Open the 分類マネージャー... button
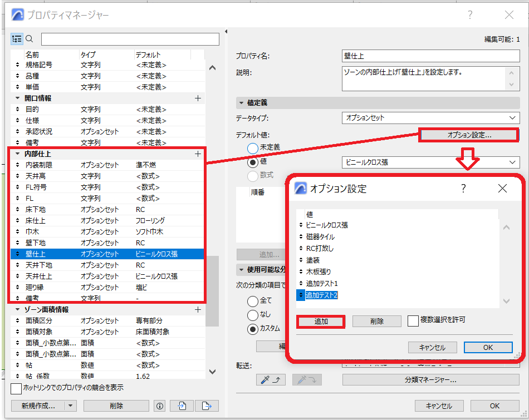This screenshot has height=420, width=529. click(x=430, y=380)
